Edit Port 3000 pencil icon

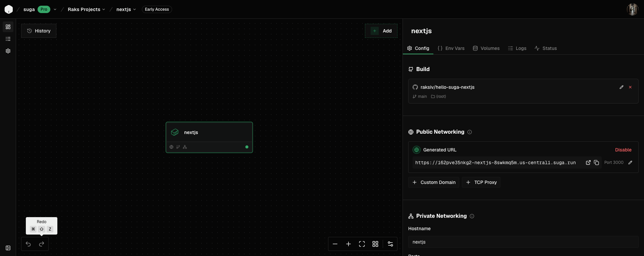pos(630,163)
